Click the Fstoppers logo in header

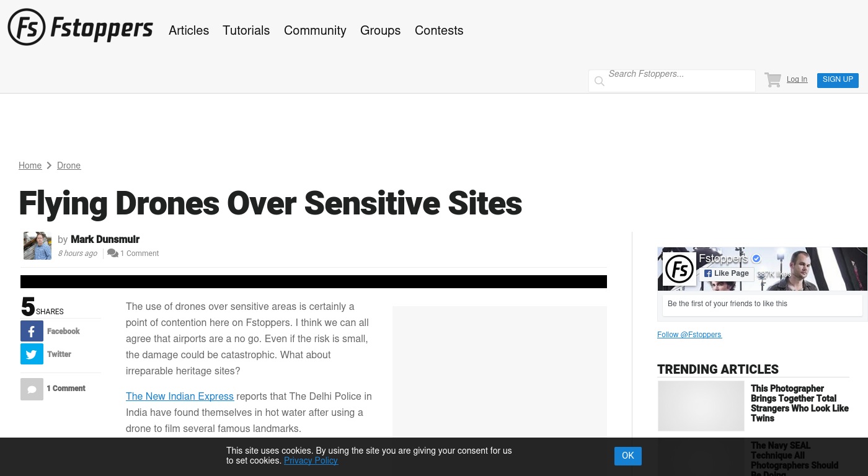80,27
